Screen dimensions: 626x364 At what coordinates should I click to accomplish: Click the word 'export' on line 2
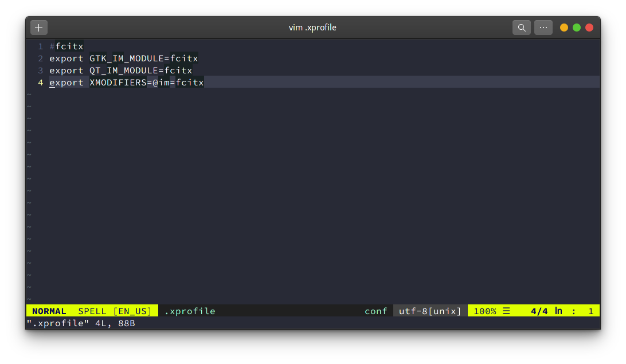coord(66,58)
